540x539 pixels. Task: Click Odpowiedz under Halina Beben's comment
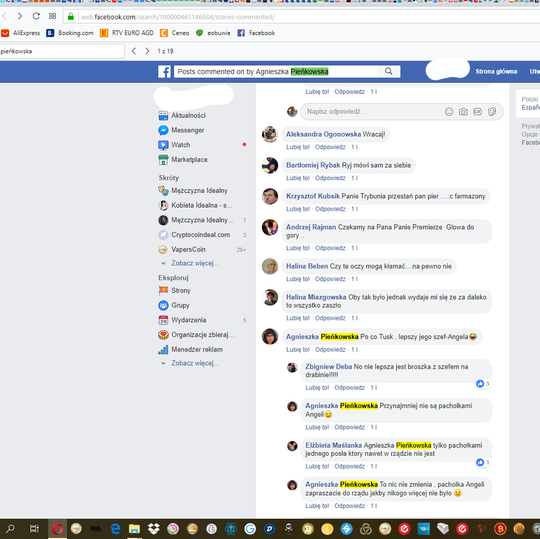(x=330, y=279)
